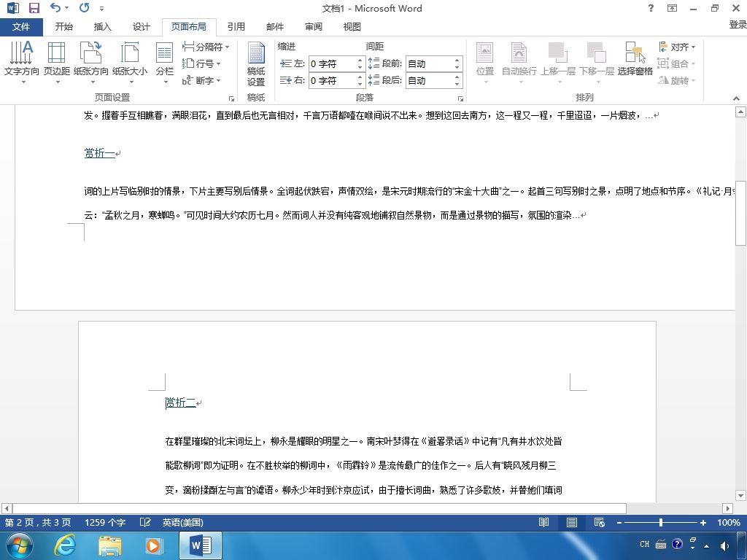Click the vertical scrollbar down arrow
Screen dimensions: 747x560
[741, 495]
